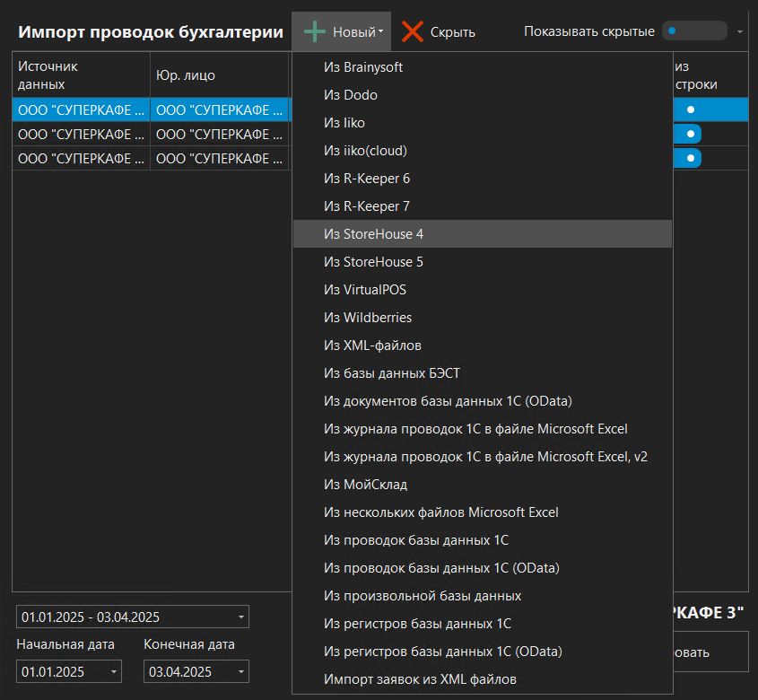Click the green plus New icon
The width and height of the screenshot is (758, 700).
pos(315,31)
